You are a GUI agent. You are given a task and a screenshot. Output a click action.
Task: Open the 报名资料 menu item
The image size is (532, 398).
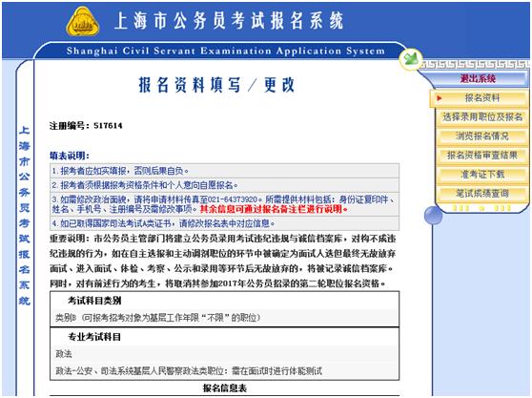click(481, 98)
